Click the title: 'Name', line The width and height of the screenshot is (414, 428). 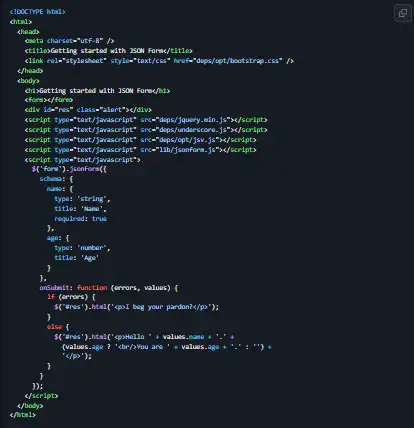pos(80,209)
